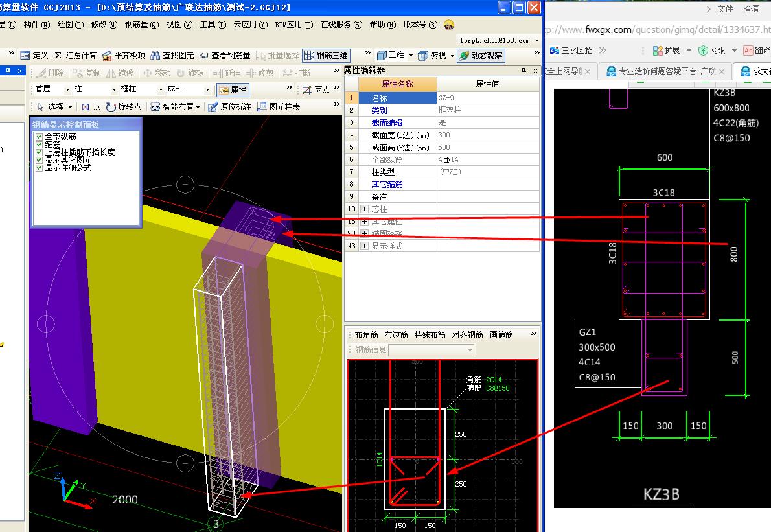Image resolution: width=771 pixels, height=532 pixels.
Task: Pin the 属性编辑器 panel
Action: 524,71
